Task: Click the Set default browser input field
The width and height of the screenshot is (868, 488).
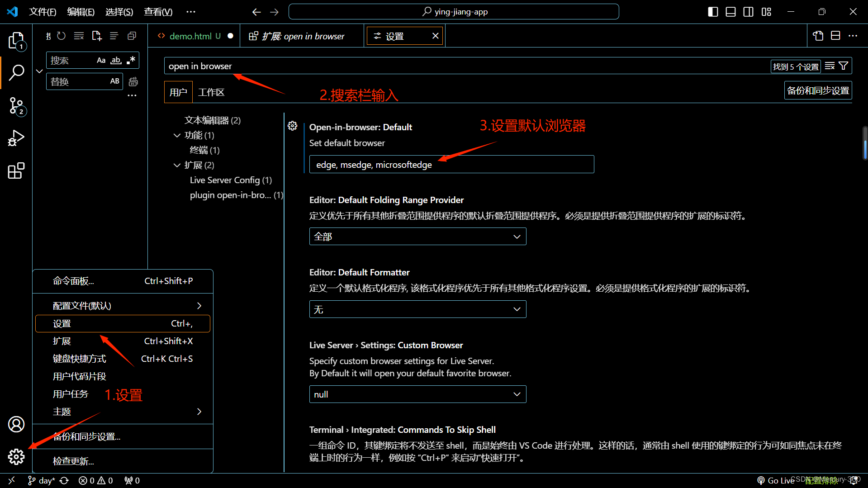Action: point(451,164)
